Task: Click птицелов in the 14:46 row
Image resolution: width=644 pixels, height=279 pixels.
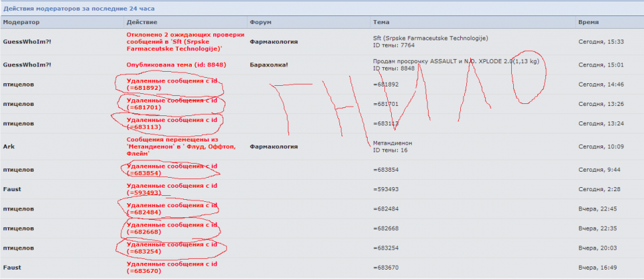Action: (19, 85)
